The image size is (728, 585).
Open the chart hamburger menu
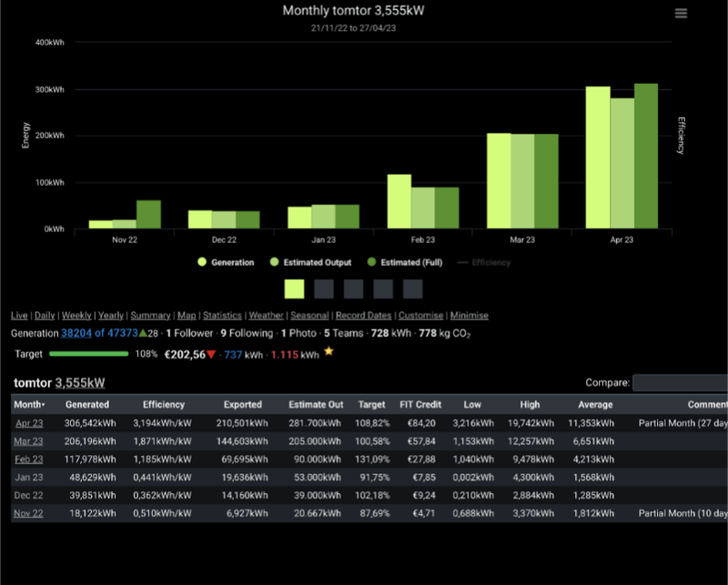tap(681, 13)
